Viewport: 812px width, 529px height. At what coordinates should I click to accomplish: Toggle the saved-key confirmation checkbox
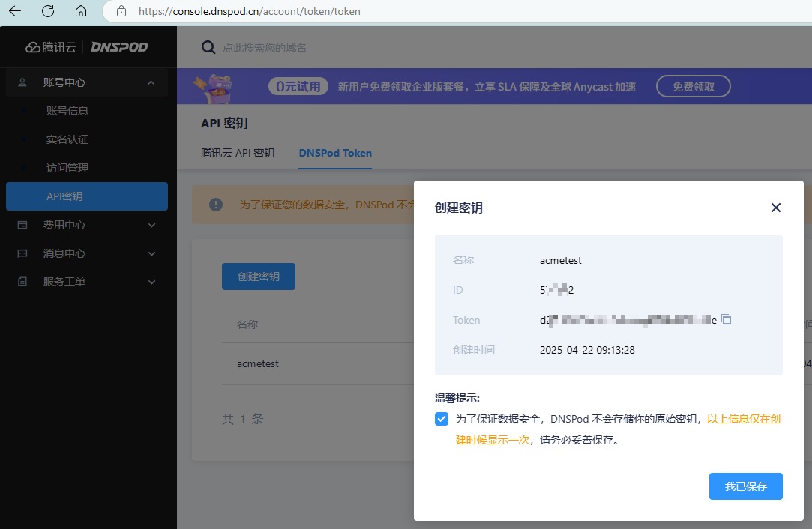(x=442, y=419)
